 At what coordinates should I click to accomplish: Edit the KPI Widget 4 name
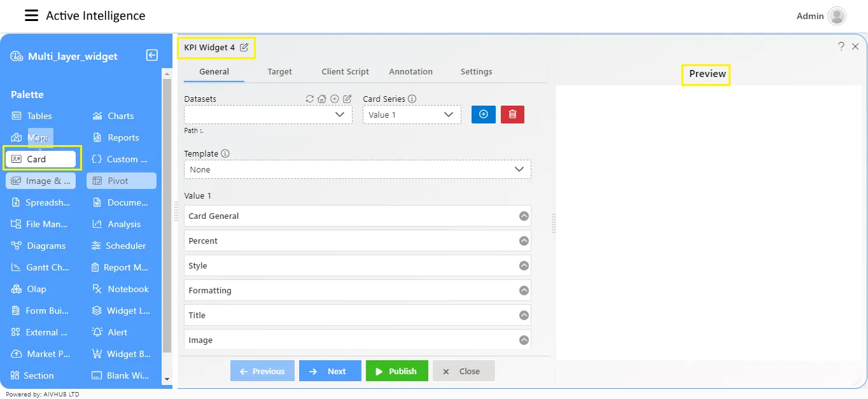244,48
